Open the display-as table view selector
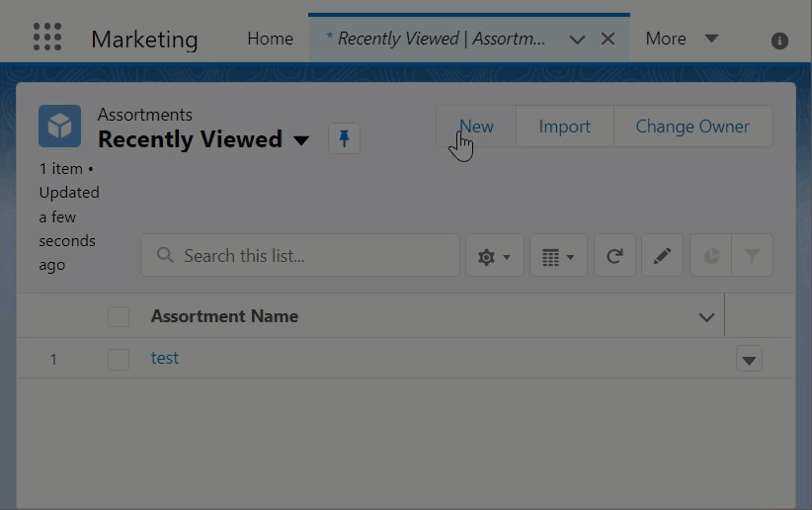 coord(558,256)
